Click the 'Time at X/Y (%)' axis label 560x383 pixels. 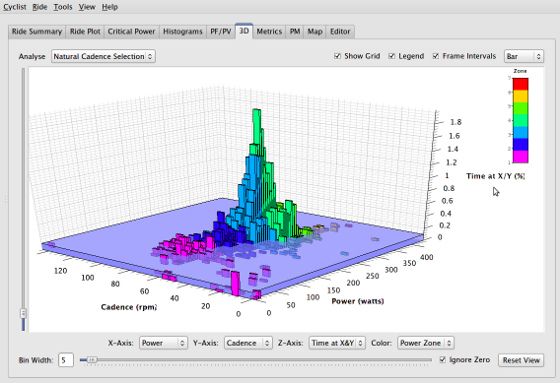(496, 176)
